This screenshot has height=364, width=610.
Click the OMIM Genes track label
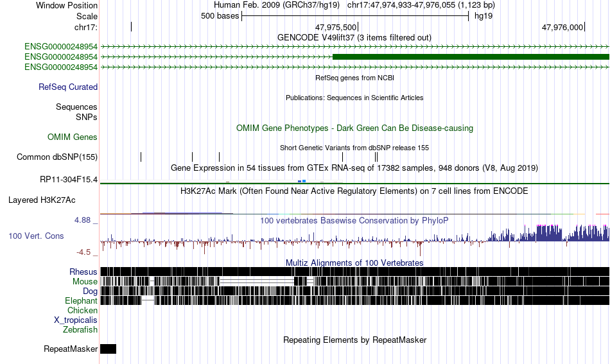(x=73, y=137)
